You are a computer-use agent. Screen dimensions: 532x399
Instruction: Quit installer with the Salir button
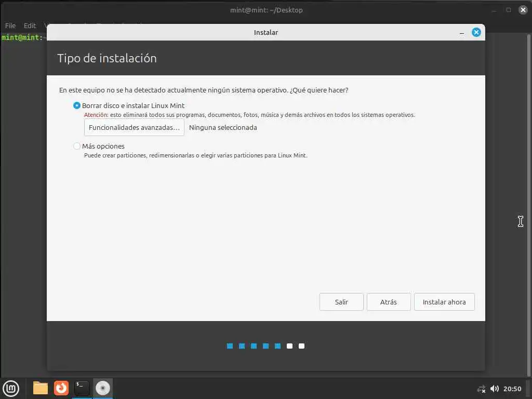pyautogui.click(x=341, y=302)
